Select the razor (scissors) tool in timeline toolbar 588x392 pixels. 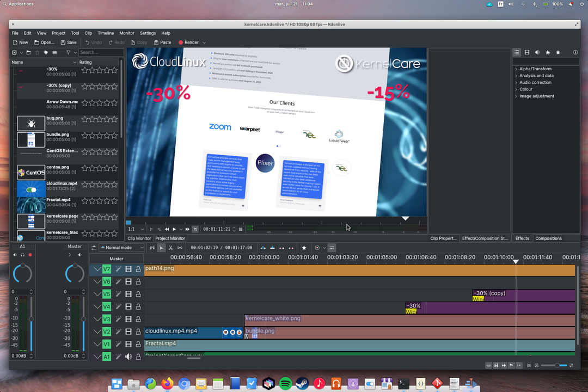pos(170,248)
